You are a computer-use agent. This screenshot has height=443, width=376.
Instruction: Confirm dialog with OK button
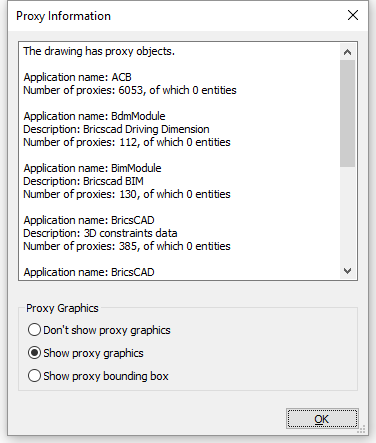coord(322,419)
